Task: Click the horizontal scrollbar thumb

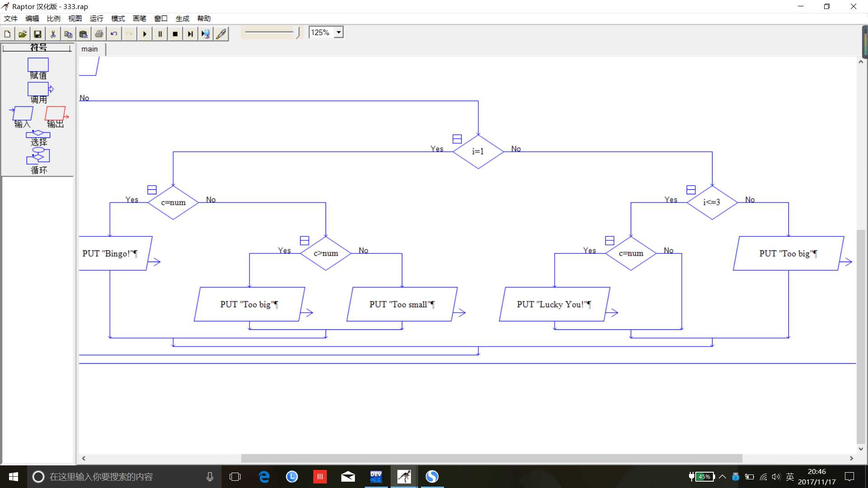Action: pos(491,458)
